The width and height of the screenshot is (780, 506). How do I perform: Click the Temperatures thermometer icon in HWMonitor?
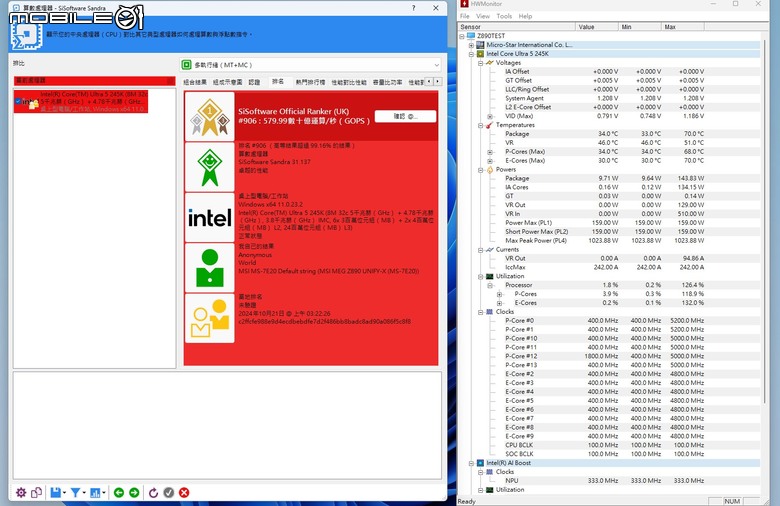[x=489, y=125]
